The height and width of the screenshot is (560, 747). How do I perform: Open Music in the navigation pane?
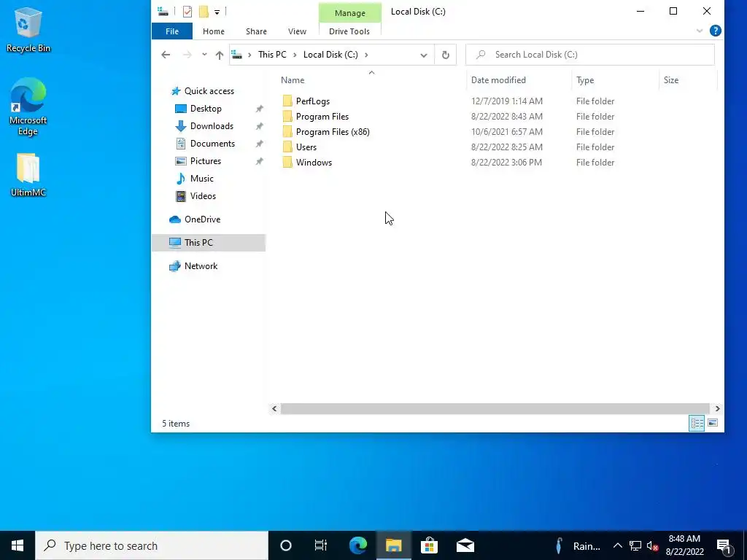coord(201,179)
